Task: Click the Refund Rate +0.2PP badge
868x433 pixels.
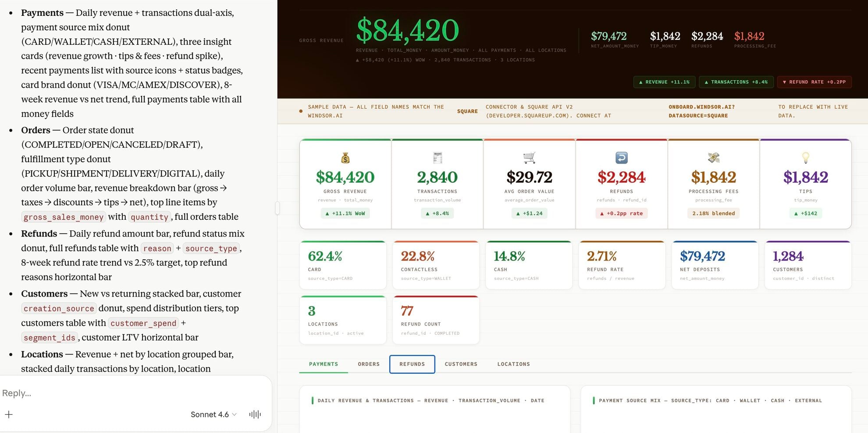Action: pos(814,82)
